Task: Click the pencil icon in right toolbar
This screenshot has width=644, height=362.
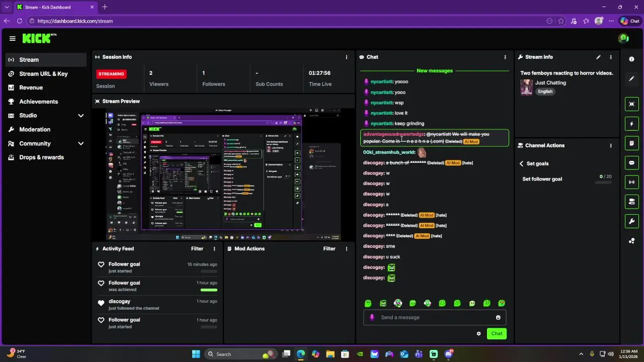Action: click(x=632, y=79)
